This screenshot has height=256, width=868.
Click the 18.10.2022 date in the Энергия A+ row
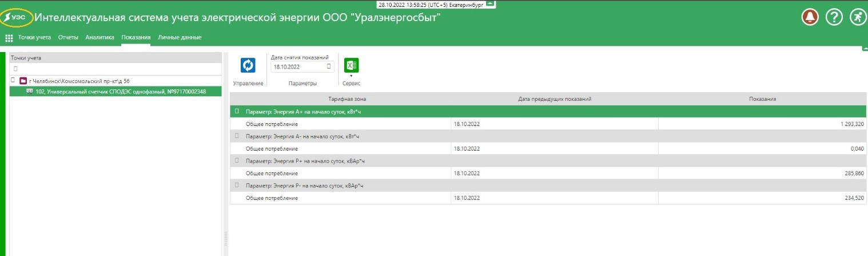pos(467,124)
